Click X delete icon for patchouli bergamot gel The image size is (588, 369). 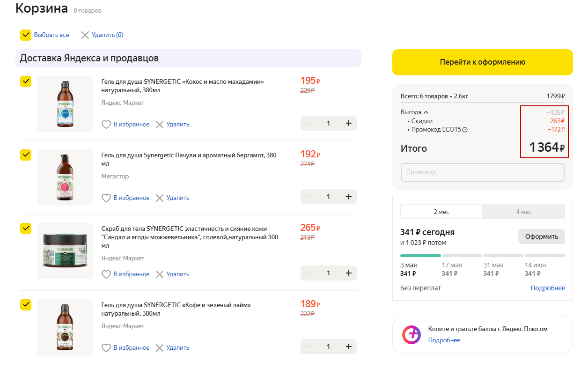tap(160, 198)
